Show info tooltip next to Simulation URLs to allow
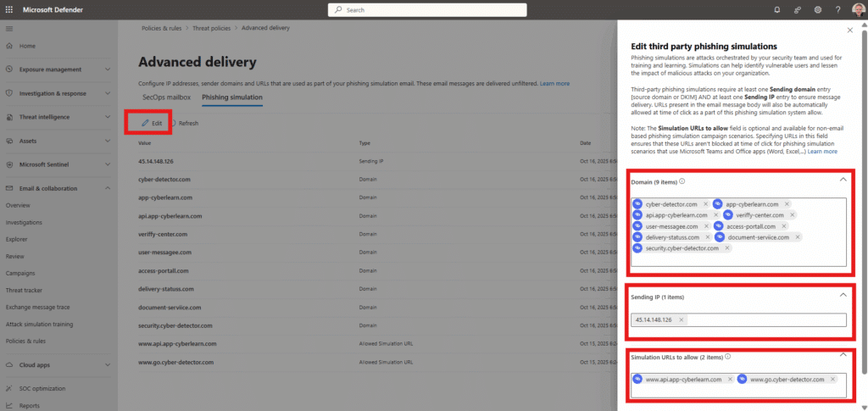This screenshot has height=411, width=868. pyautogui.click(x=727, y=357)
